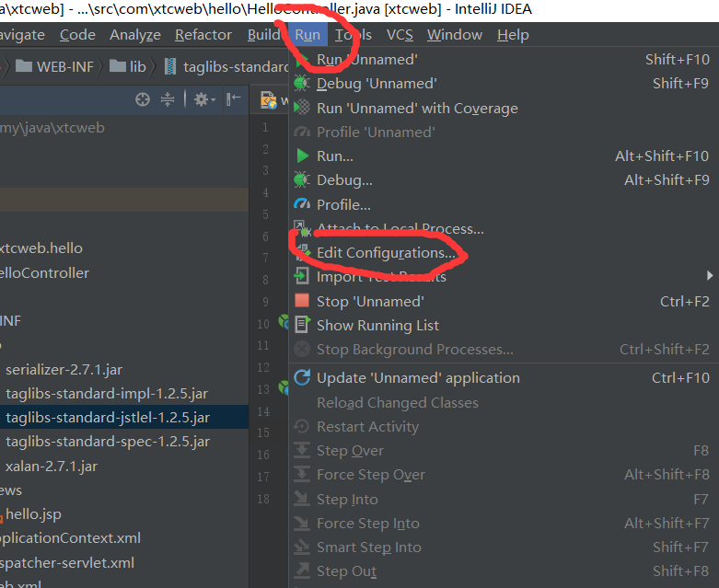Viewport: 719px width, 588px height.
Task: Select Stop 'Unnamed' entry
Action: pyautogui.click(x=504, y=302)
